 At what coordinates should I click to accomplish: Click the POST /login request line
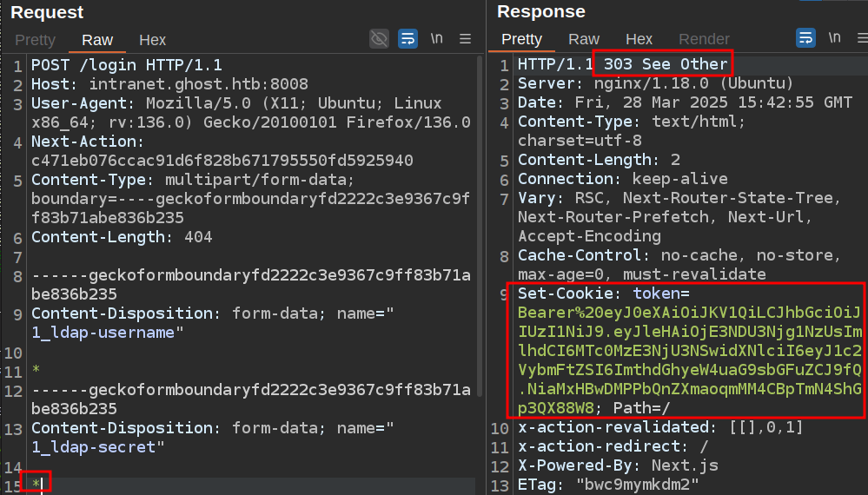(x=127, y=65)
